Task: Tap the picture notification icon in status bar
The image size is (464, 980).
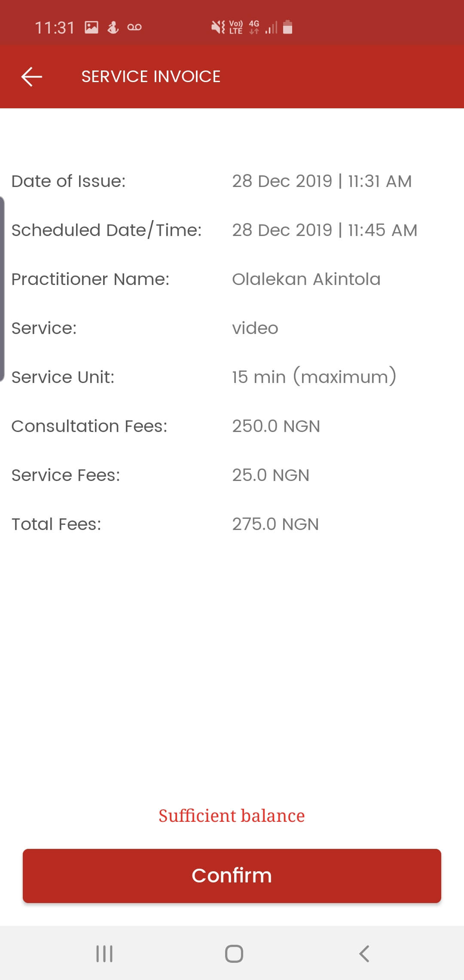Action: [x=92, y=28]
